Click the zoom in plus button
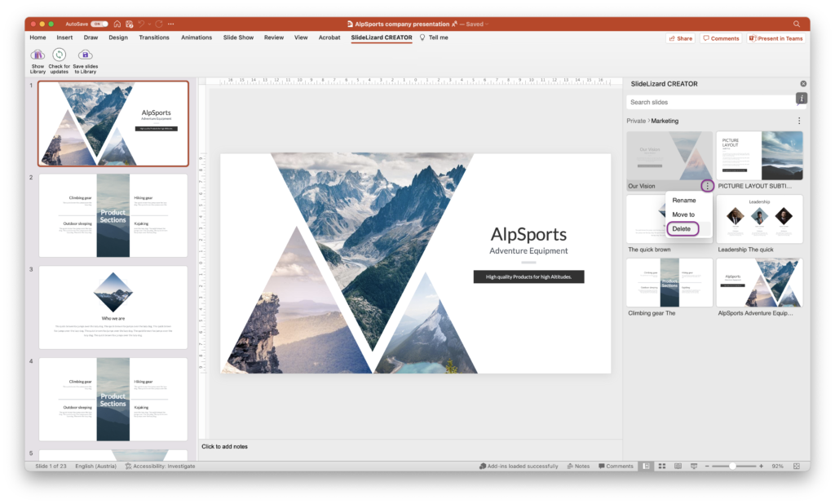The width and height of the screenshot is (835, 504). (x=761, y=466)
